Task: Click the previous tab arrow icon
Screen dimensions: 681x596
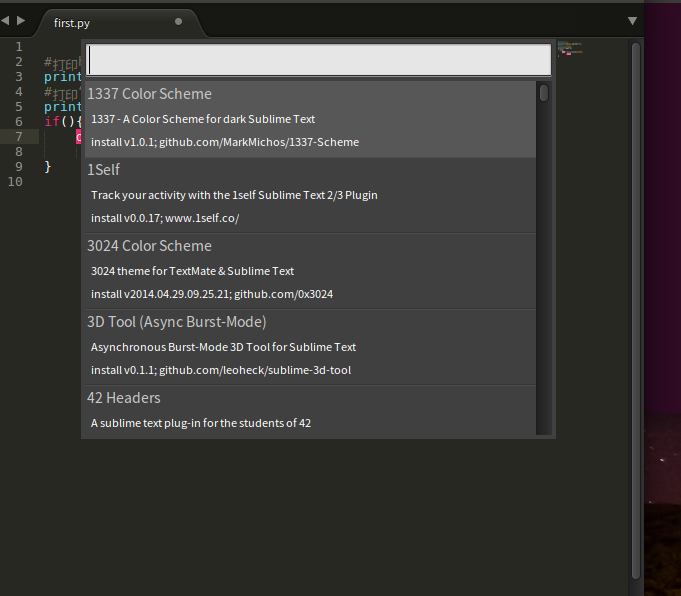Action: tap(5, 20)
